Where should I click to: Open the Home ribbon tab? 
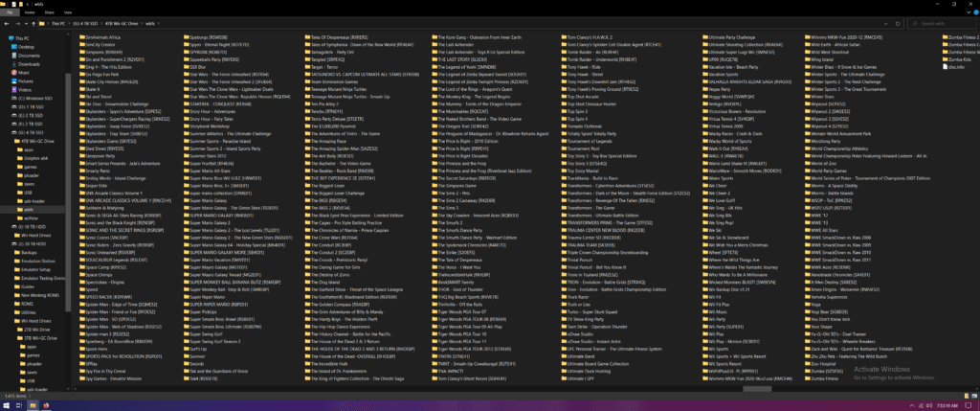tap(30, 11)
